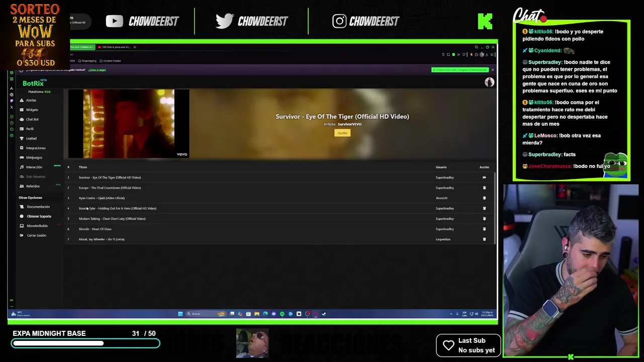
Task: Click user Jhon220 in queue
Action: [x=441, y=198]
